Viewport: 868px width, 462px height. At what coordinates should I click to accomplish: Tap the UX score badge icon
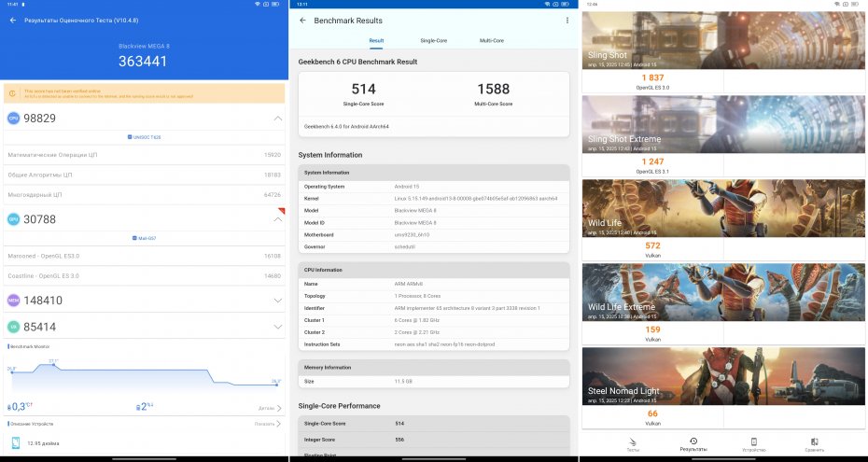(x=13, y=327)
